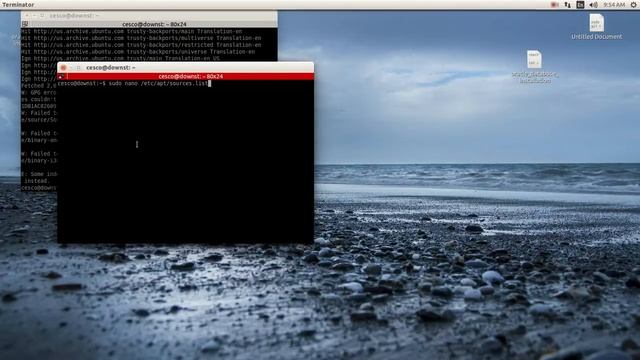Screen dimensions: 640x360
Task: Open terminal grouping icon in background Terminator window
Action: click(x=25, y=24)
